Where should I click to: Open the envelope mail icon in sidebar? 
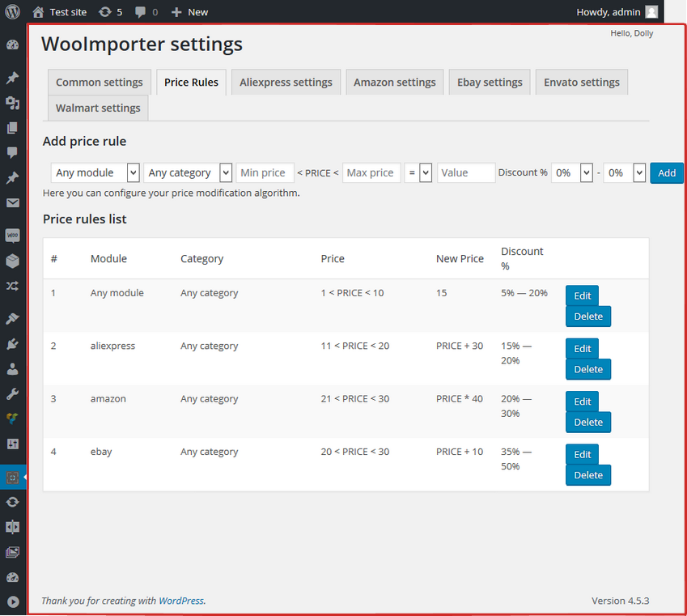coord(13,203)
